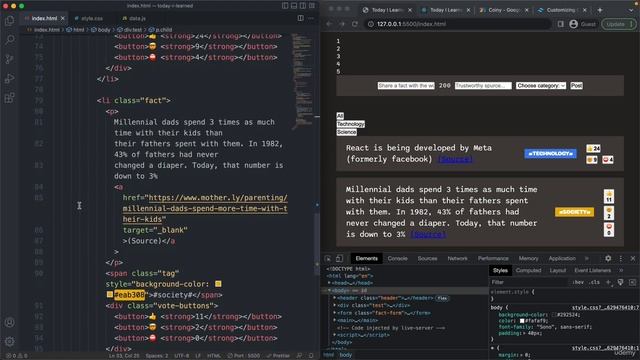The image size is (640, 360).
Task: Add a new style rule with plus icon
Action: click(x=608, y=282)
